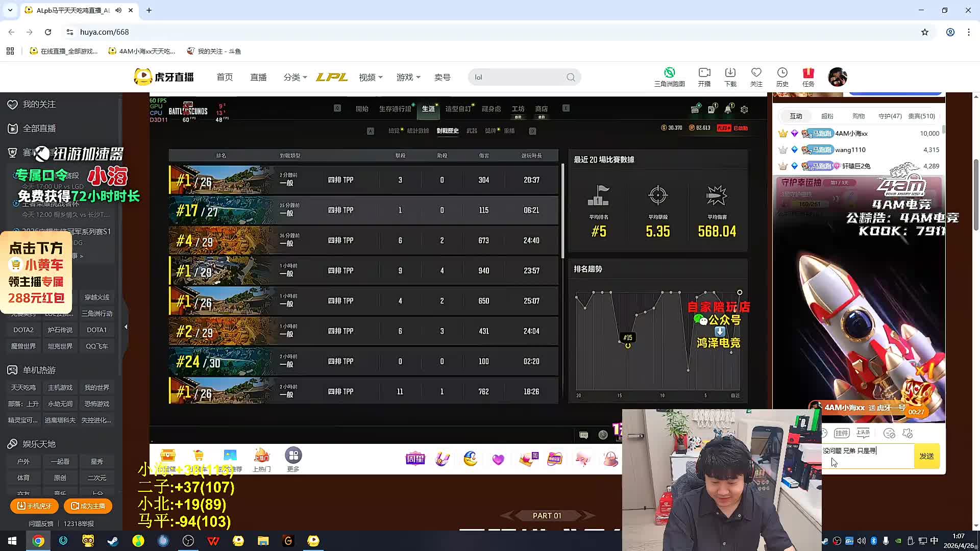Toggle the block gift effects star icon

click(908, 433)
